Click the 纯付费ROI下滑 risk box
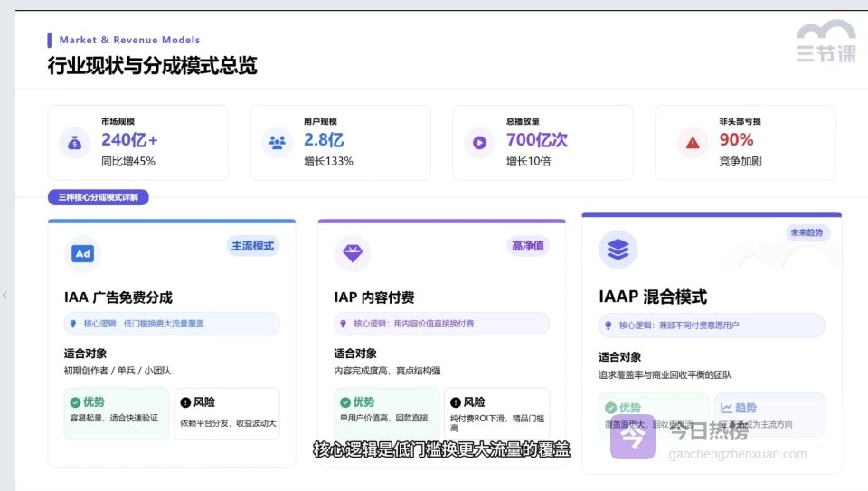This screenshot has width=868, height=491. [x=496, y=413]
